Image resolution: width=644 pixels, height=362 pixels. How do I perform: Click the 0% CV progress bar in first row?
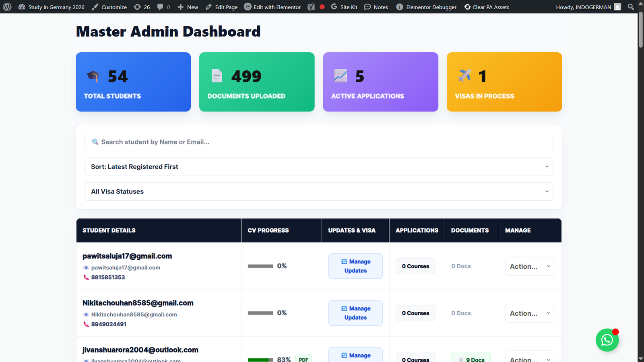(x=260, y=266)
